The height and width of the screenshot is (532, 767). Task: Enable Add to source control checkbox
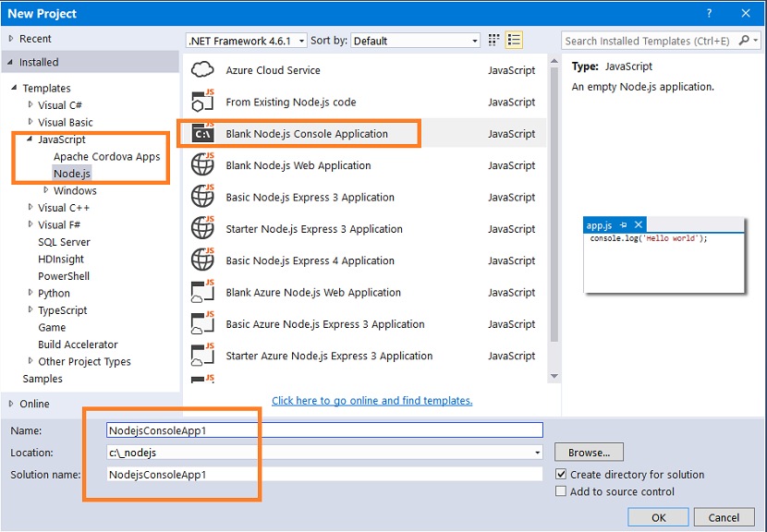[x=561, y=491]
